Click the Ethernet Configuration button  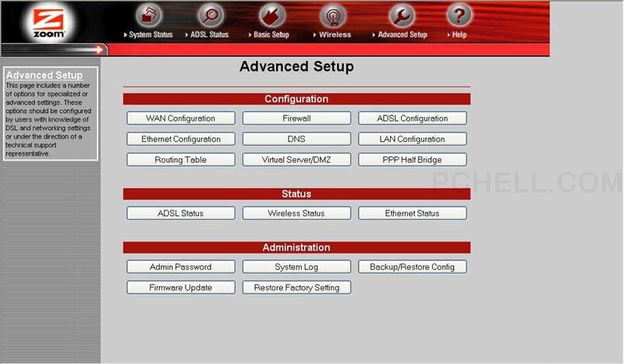click(x=180, y=140)
